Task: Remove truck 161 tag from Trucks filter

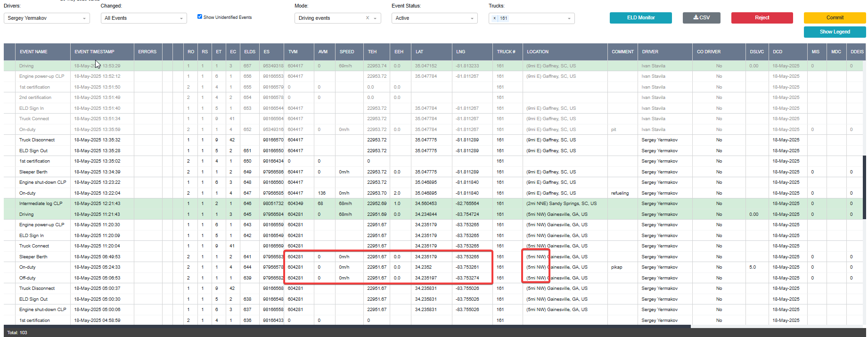Action: tap(494, 18)
